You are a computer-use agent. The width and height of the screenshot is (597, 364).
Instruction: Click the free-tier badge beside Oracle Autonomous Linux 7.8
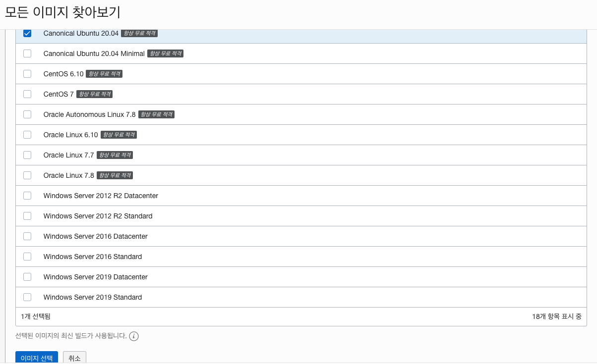coord(156,114)
